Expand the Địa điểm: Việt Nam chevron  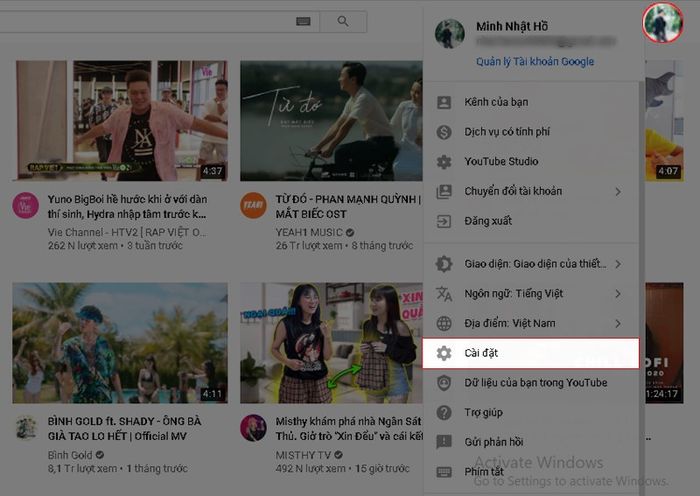618,324
